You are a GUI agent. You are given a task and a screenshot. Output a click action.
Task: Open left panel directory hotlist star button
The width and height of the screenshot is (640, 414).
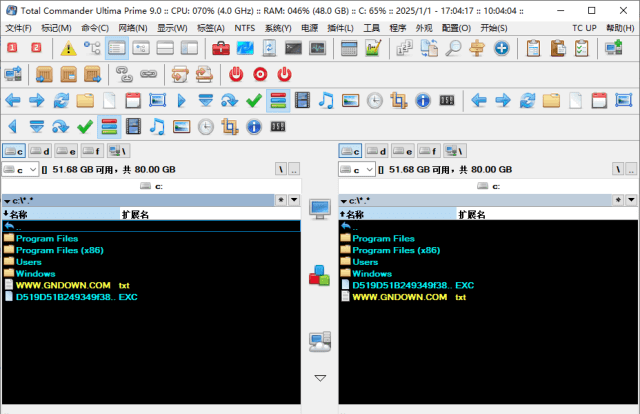[x=281, y=200]
